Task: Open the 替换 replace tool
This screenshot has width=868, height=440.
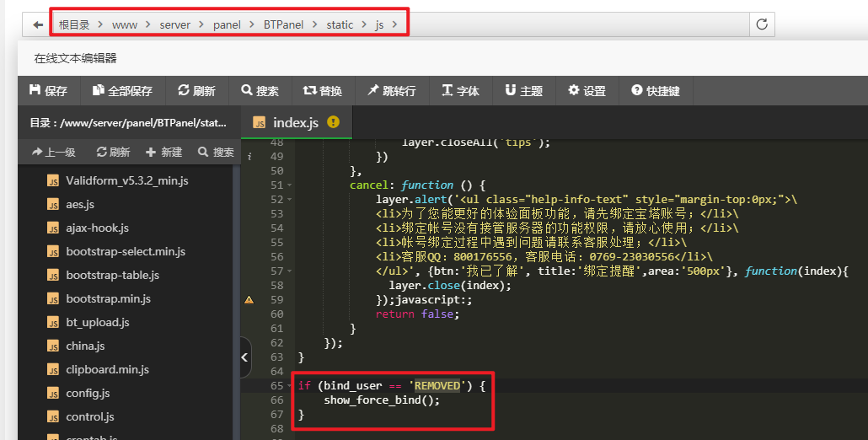Action: (x=323, y=91)
